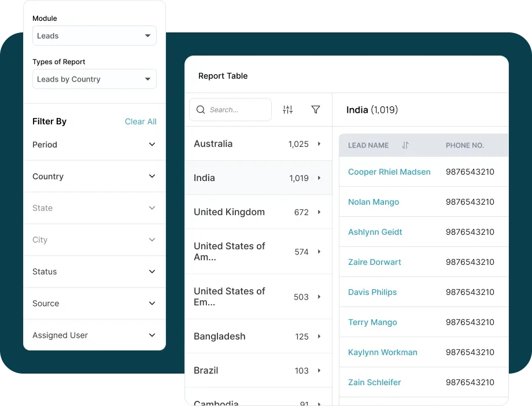The image size is (532, 406).
Task: Open column settings sliders icon
Action: tap(287, 110)
